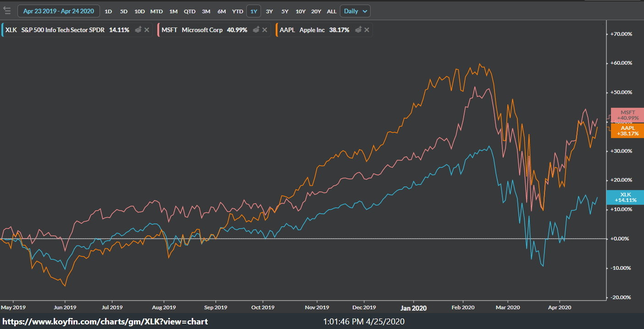This screenshot has width=644, height=329.
Task: Click the XLK +14.11% axis price label
Action: (627, 197)
